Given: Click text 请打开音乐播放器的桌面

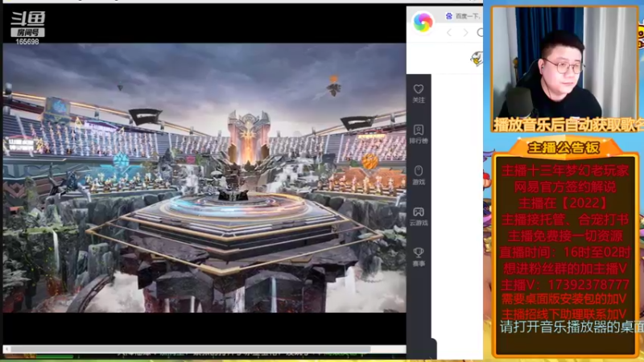Looking at the screenshot, I should [x=572, y=327].
